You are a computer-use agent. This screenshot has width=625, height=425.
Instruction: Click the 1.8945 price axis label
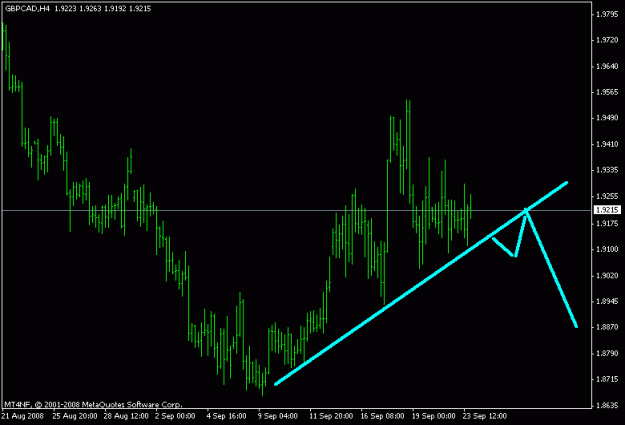(607, 301)
